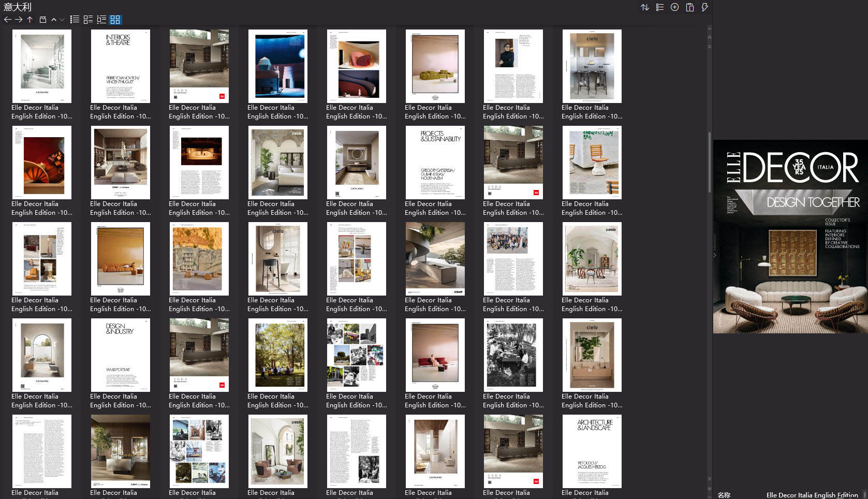868x499 pixels.
Task: Click the 意大利 folder title
Action: point(17,7)
